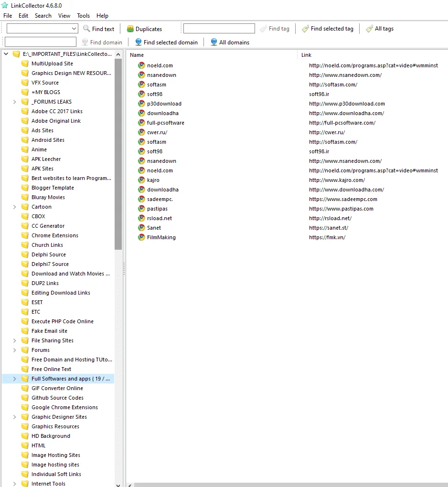Select the rsload.net list entry

tap(160, 218)
